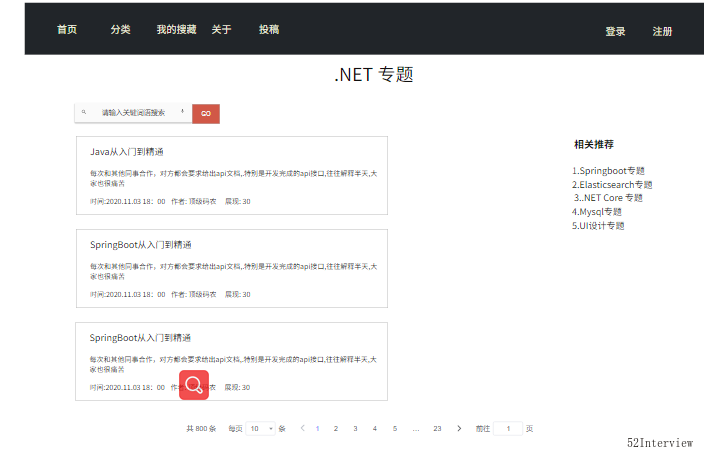Viewport: 704px width, 459px height.
Task: Open the 分类 navigation item
Action: (120, 30)
